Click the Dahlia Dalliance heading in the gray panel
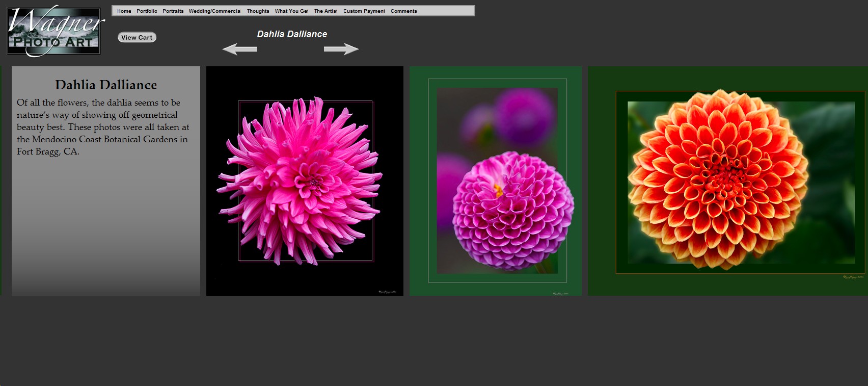The width and height of the screenshot is (868, 386). coord(106,85)
